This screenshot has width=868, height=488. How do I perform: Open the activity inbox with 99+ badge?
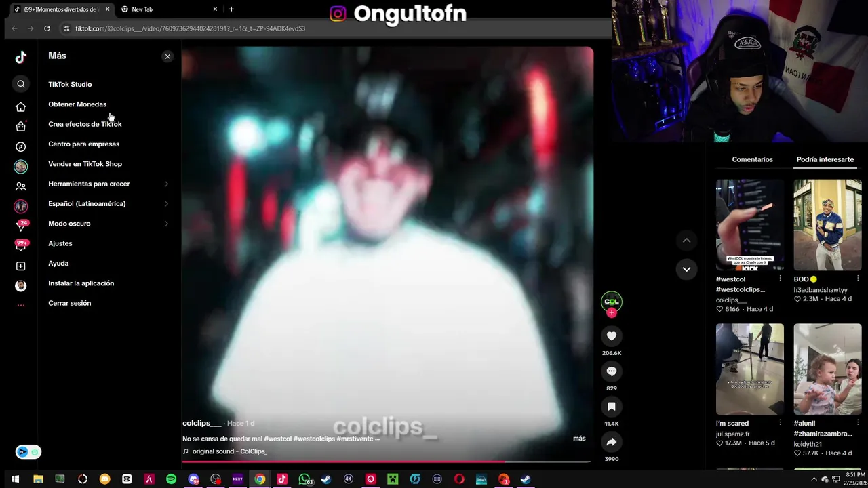click(21, 246)
